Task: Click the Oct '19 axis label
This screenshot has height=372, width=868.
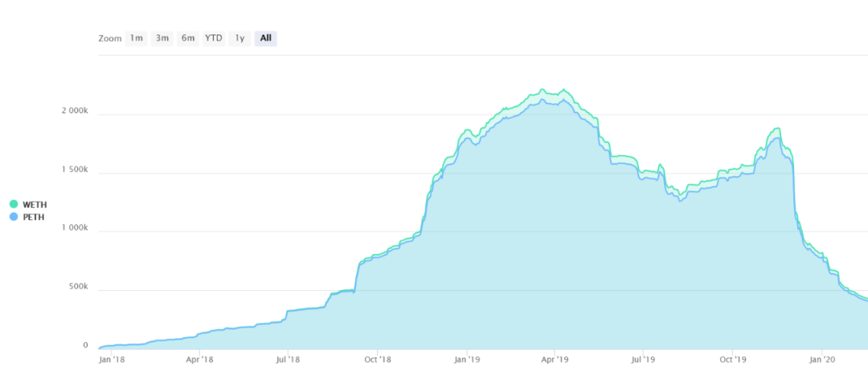Action: [x=732, y=359]
